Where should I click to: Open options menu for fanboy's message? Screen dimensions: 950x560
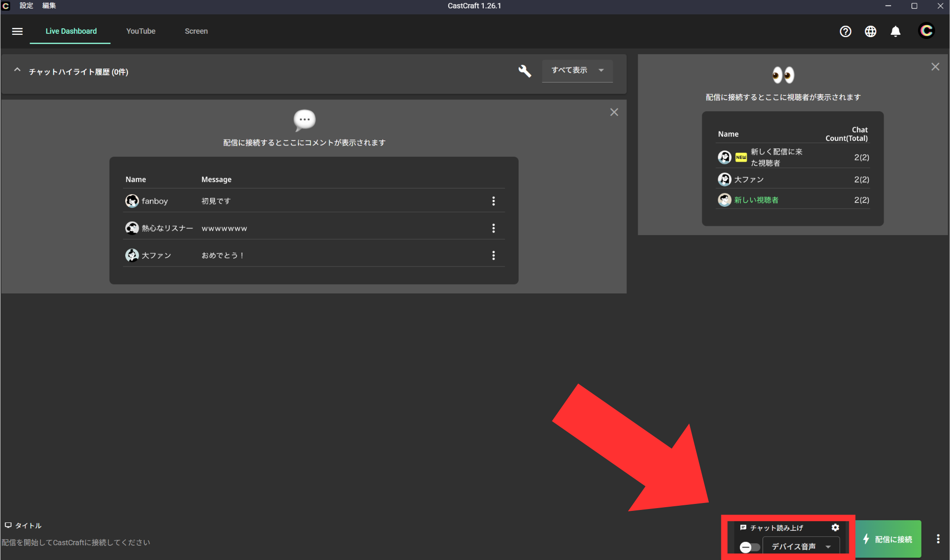(493, 201)
